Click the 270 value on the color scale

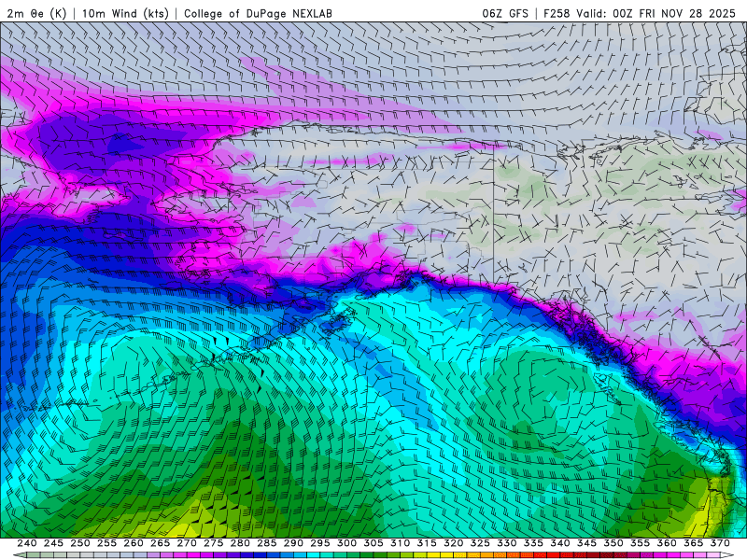(187, 543)
